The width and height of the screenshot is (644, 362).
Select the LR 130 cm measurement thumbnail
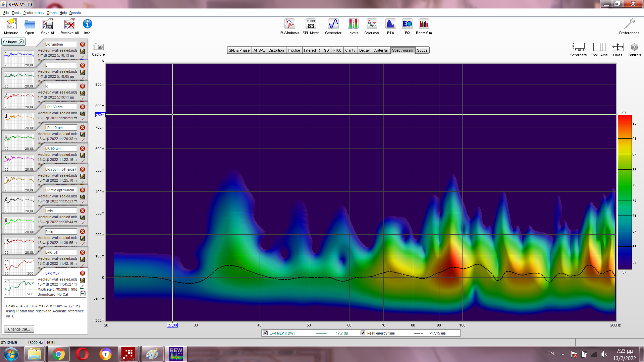tap(19, 121)
